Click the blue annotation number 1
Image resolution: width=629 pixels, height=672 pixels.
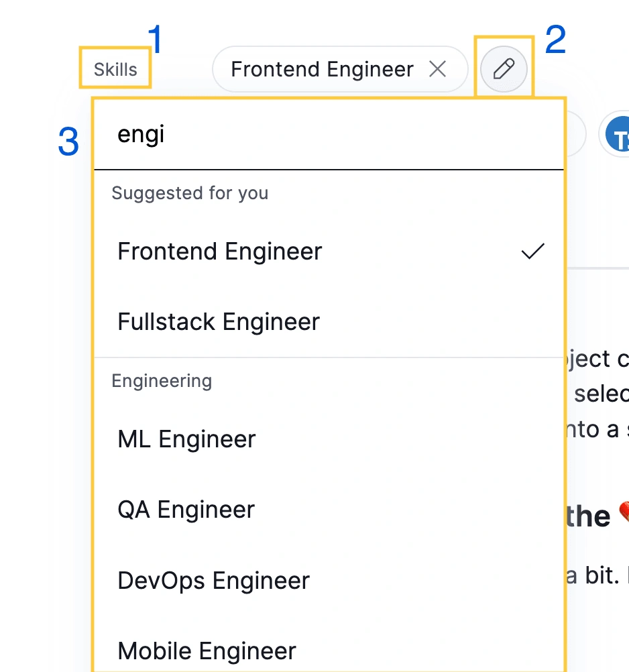(x=155, y=39)
